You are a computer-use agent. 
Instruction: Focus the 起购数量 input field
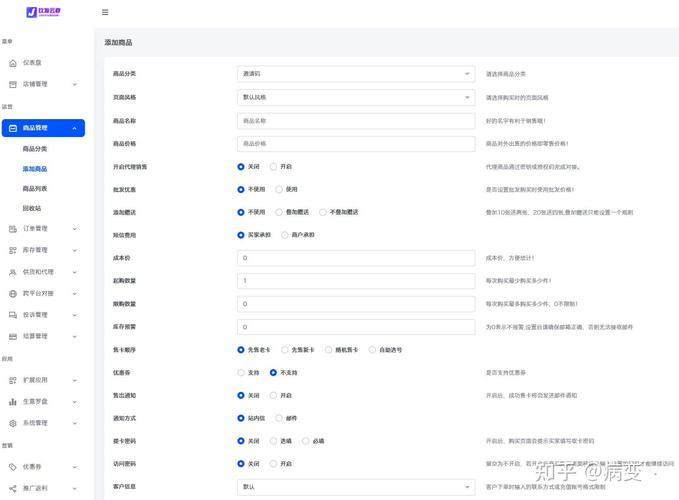point(356,281)
